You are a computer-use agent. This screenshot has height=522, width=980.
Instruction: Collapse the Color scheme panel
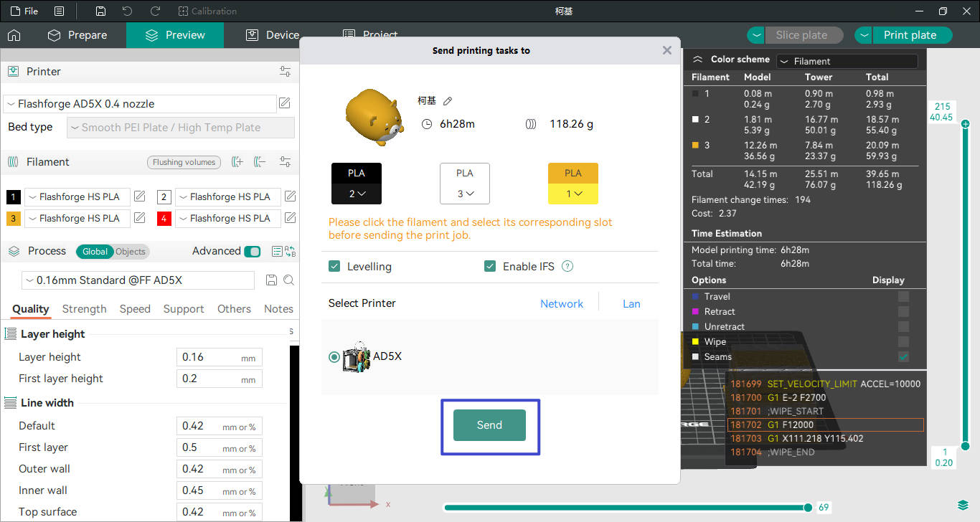tap(697, 60)
